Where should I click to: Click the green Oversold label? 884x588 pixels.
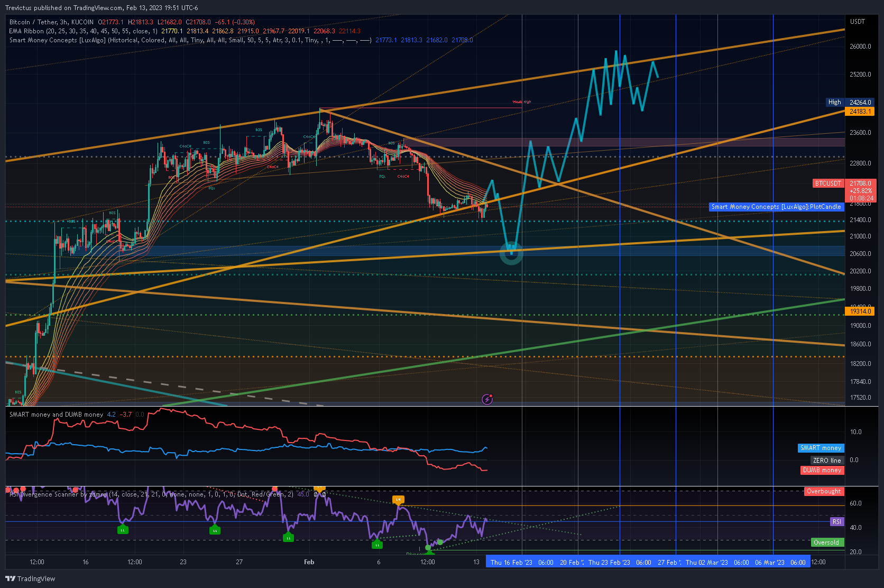point(826,543)
